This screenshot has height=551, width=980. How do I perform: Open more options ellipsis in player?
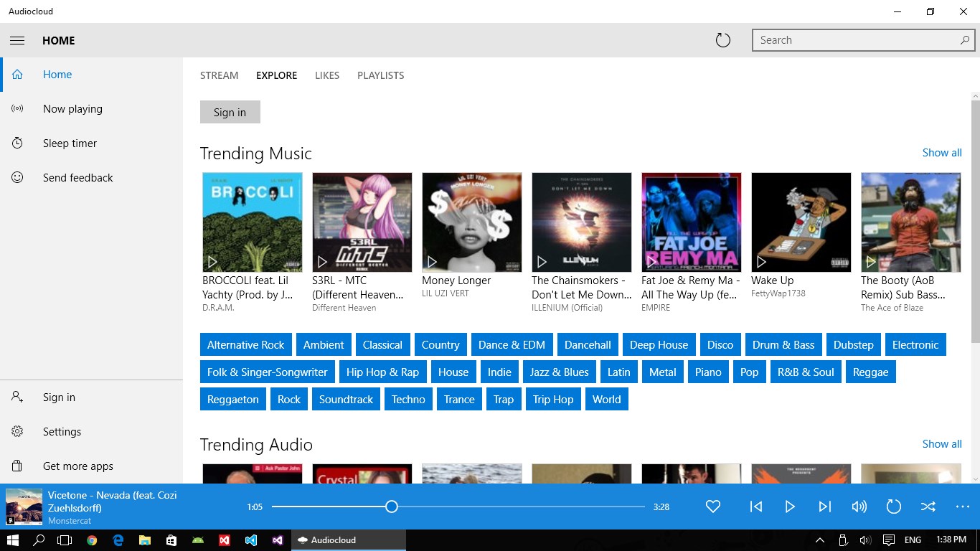click(x=963, y=507)
